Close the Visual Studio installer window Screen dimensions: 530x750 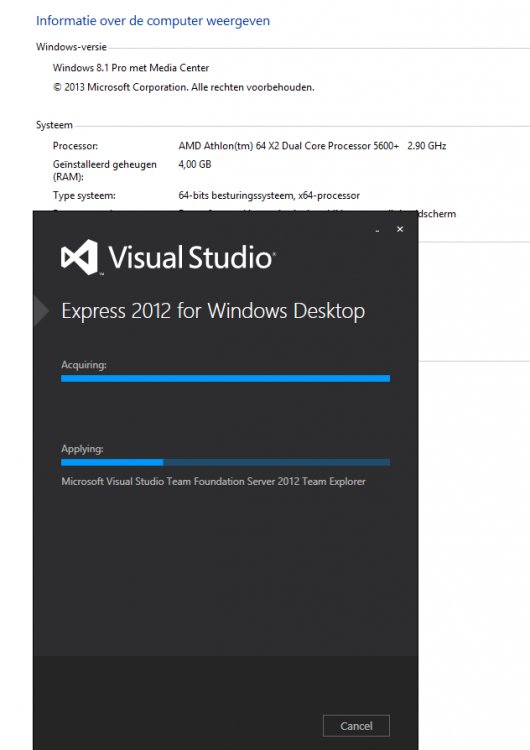[x=400, y=229]
